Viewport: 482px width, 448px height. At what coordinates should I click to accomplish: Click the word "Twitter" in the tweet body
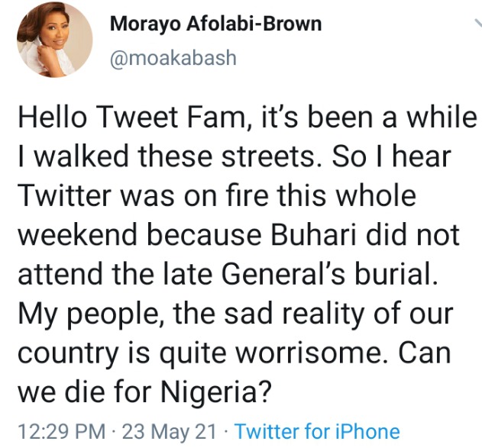pyautogui.click(x=65, y=195)
